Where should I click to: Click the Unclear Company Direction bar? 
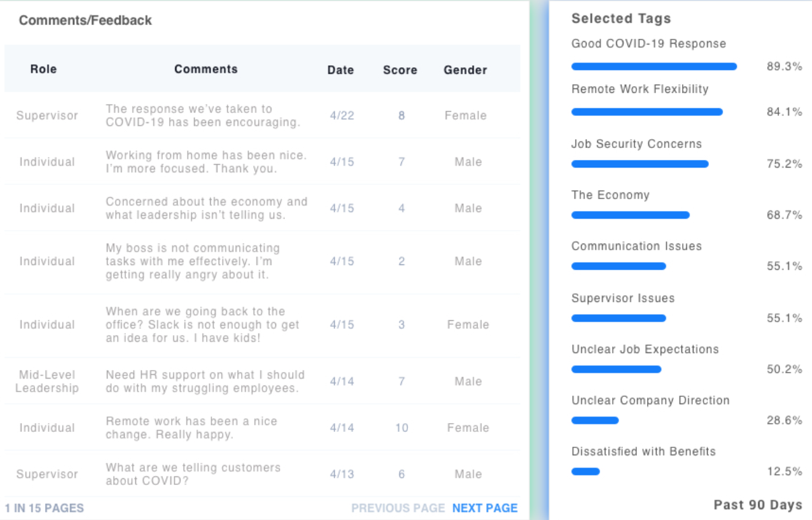click(595, 420)
